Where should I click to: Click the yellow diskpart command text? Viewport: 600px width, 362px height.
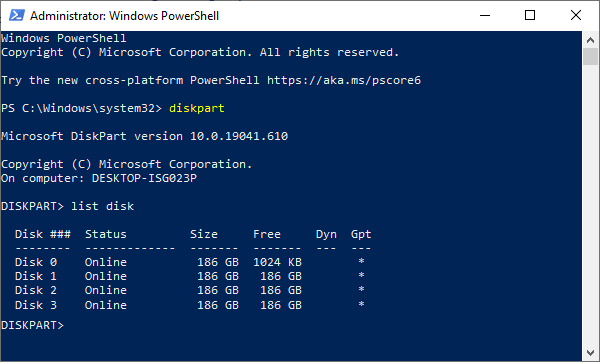point(197,108)
